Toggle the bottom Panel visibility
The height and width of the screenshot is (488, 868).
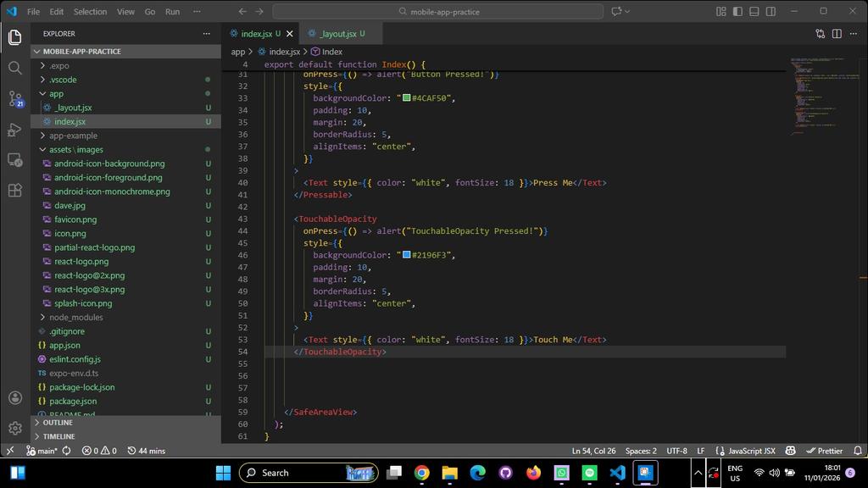pos(754,12)
